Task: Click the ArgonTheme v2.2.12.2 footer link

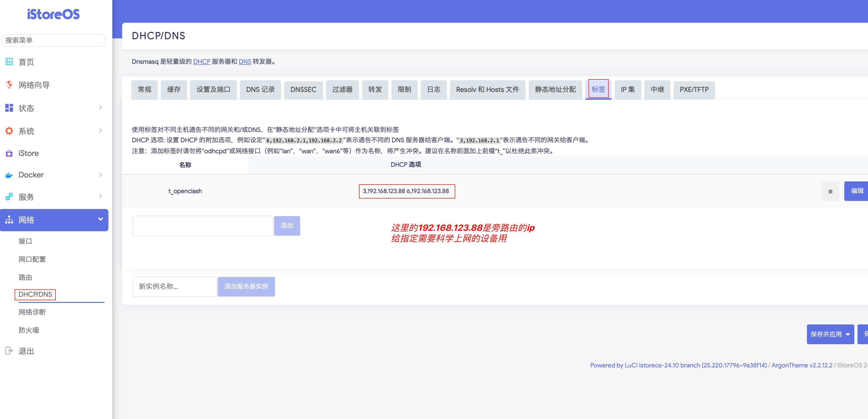Action: 802,365
